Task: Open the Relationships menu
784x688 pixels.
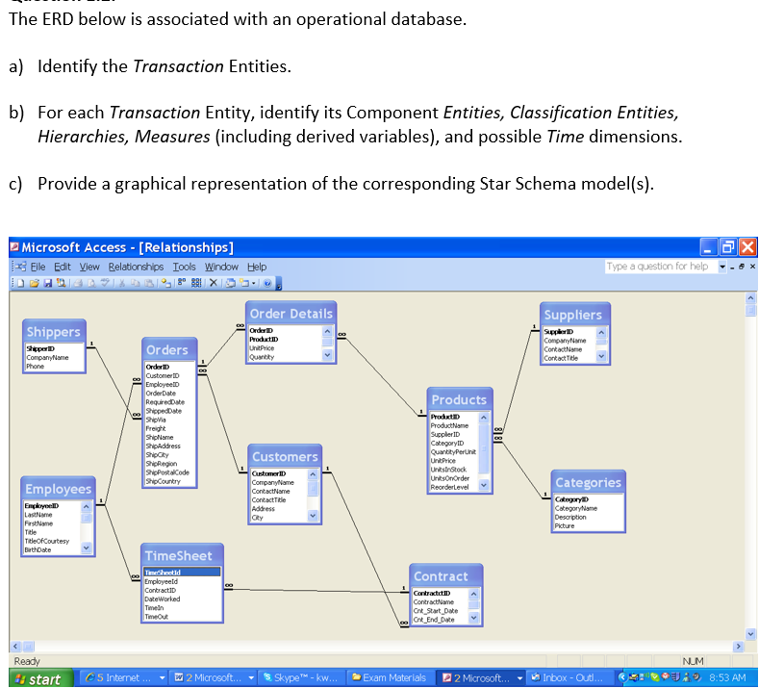Action: coord(136,266)
